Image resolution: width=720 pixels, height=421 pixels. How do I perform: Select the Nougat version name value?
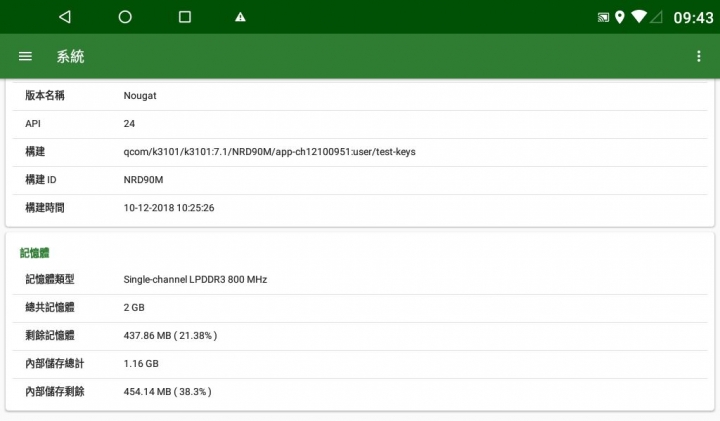(x=140, y=95)
